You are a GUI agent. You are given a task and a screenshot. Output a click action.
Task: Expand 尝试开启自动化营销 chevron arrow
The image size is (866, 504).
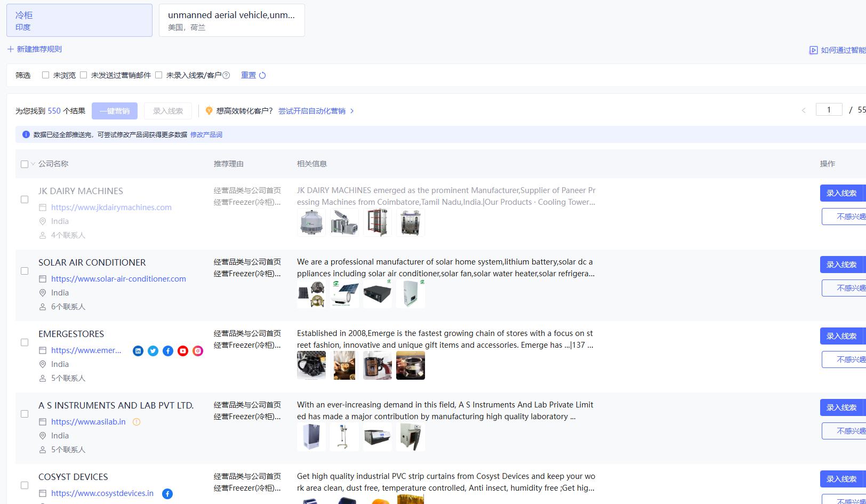[x=352, y=111]
